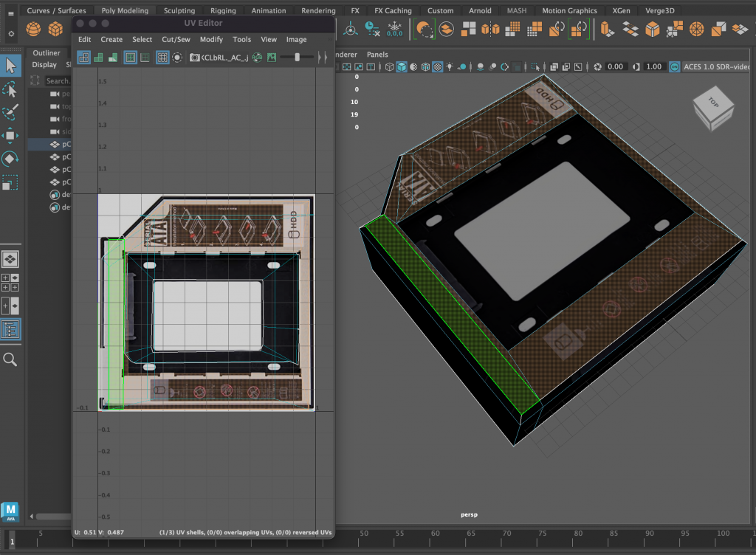Click the Outliner search field

point(58,81)
